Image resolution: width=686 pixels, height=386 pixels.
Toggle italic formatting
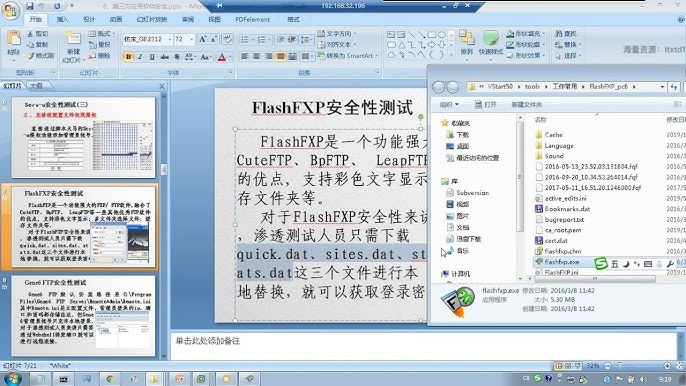click(140, 57)
